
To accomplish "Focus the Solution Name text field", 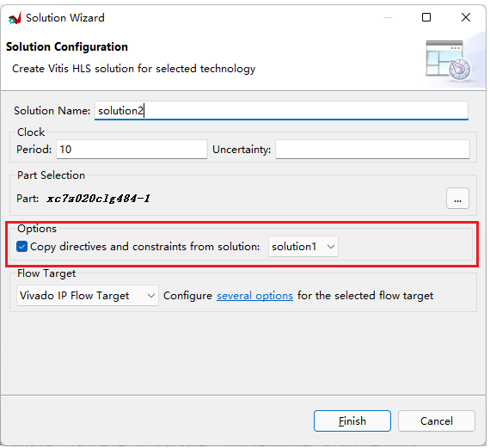I will coord(281,110).
